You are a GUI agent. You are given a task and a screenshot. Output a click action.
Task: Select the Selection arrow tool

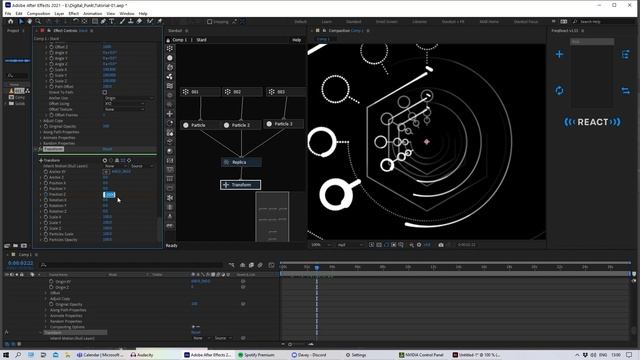(21, 21)
